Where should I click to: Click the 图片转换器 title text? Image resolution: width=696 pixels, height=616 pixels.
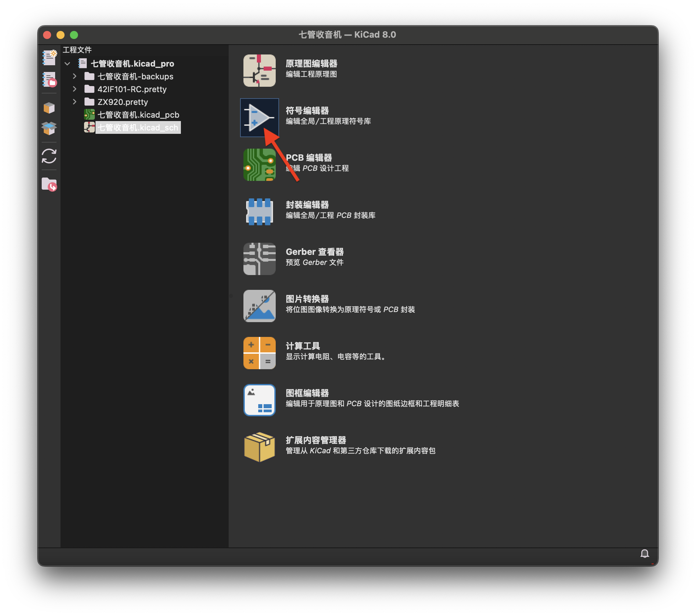pyautogui.click(x=307, y=299)
